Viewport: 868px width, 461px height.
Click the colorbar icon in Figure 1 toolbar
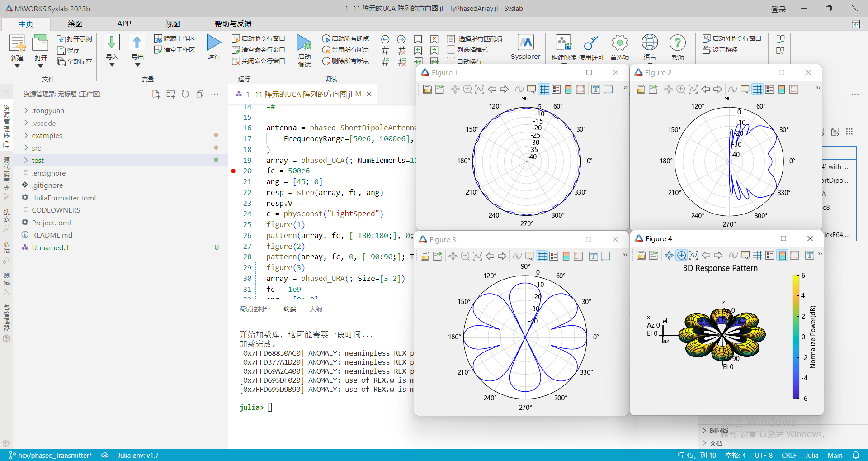tap(568, 90)
